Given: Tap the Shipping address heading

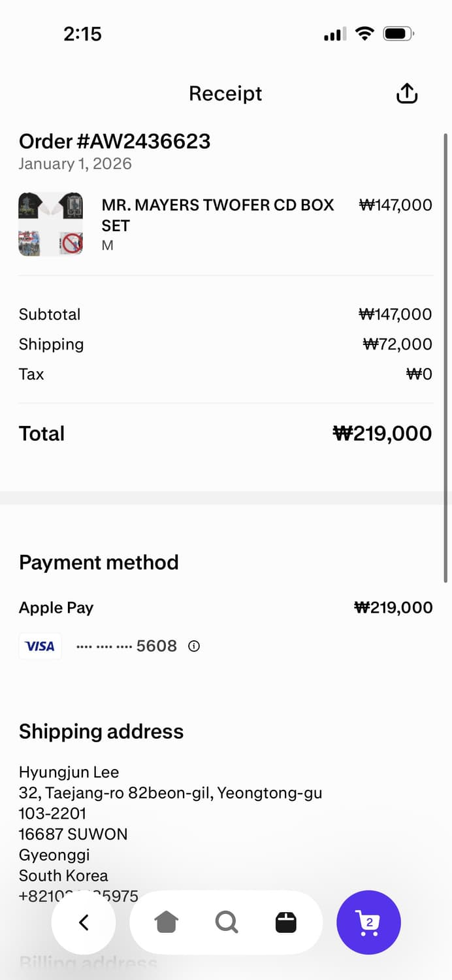Looking at the screenshot, I should pyautogui.click(x=101, y=731).
